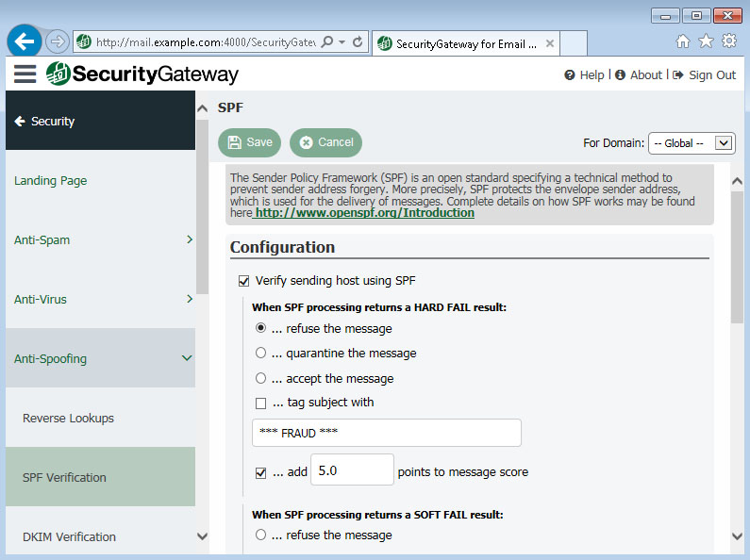Click the address bar search magnifier
This screenshot has width=750, height=560.
pos(327,42)
